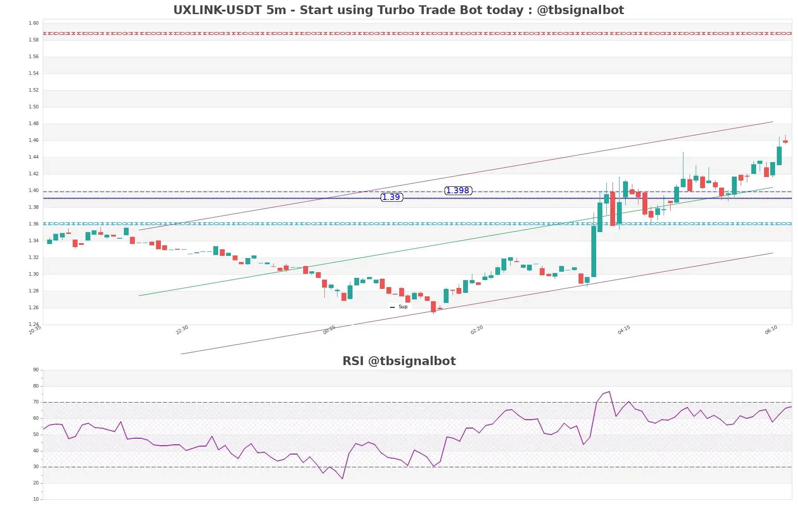Click the 1.52 price axis label

point(33,90)
